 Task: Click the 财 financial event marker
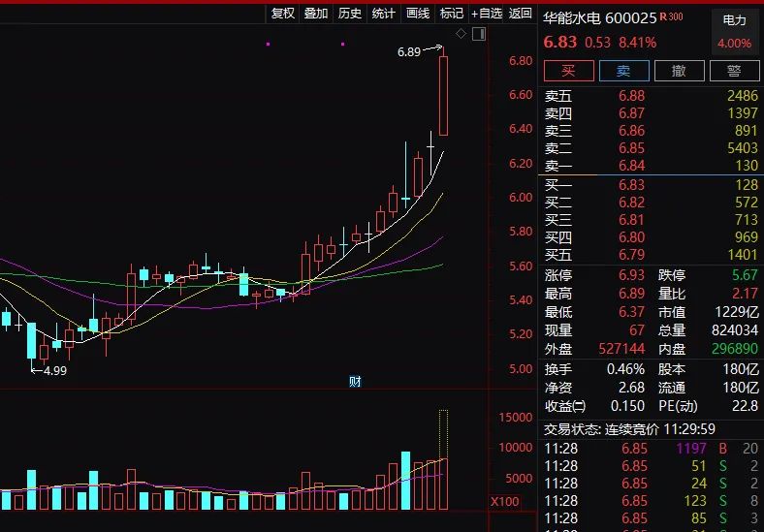pos(355,382)
